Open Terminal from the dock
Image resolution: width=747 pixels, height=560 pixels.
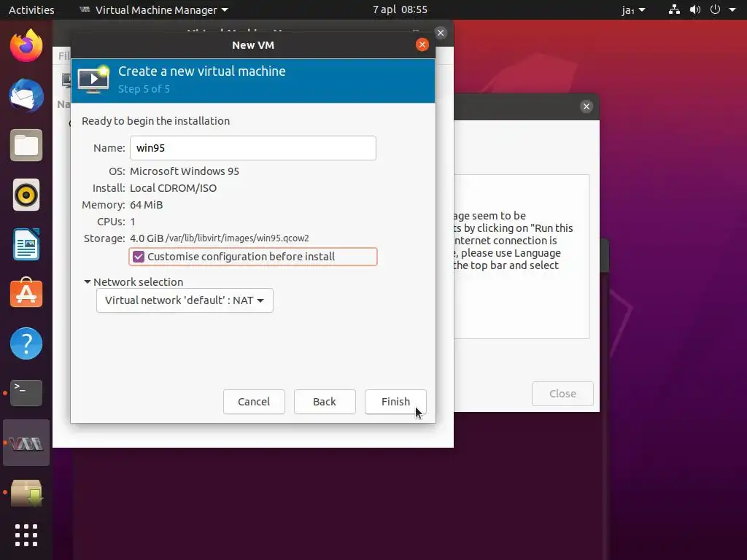pos(26,393)
